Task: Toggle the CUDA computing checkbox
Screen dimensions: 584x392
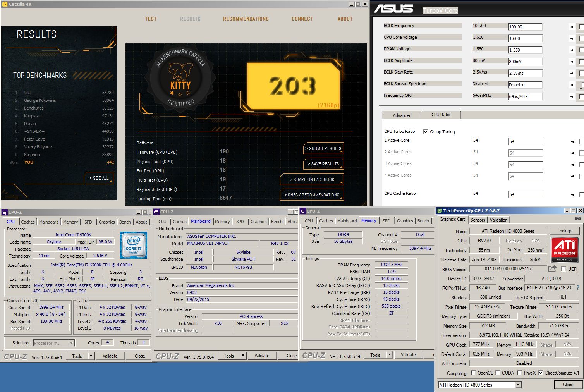Action: tap(498, 373)
